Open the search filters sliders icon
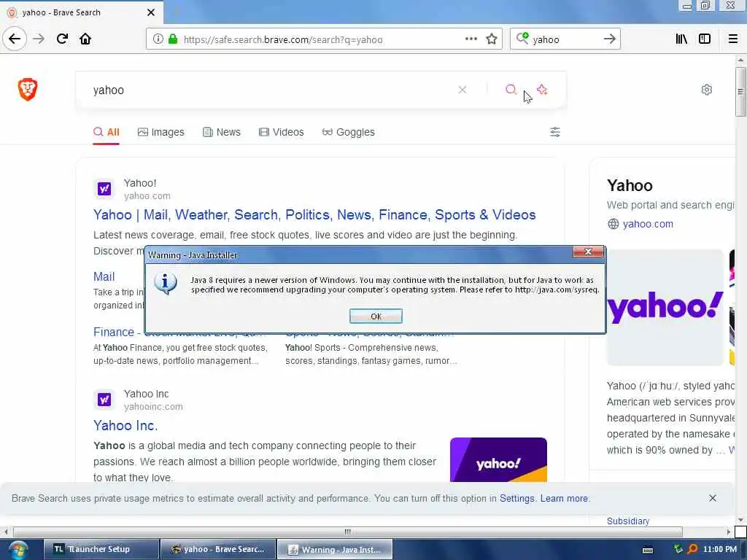747x560 pixels. coord(555,132)
